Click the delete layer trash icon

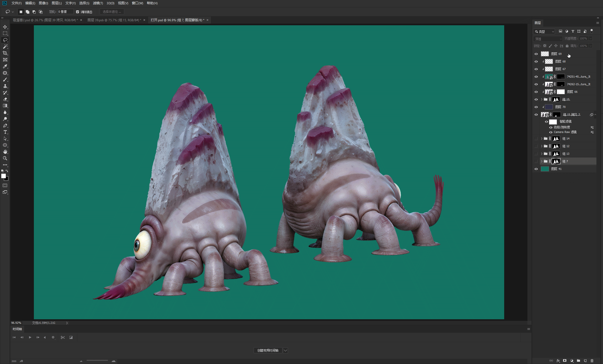click(x=592, y=361)
